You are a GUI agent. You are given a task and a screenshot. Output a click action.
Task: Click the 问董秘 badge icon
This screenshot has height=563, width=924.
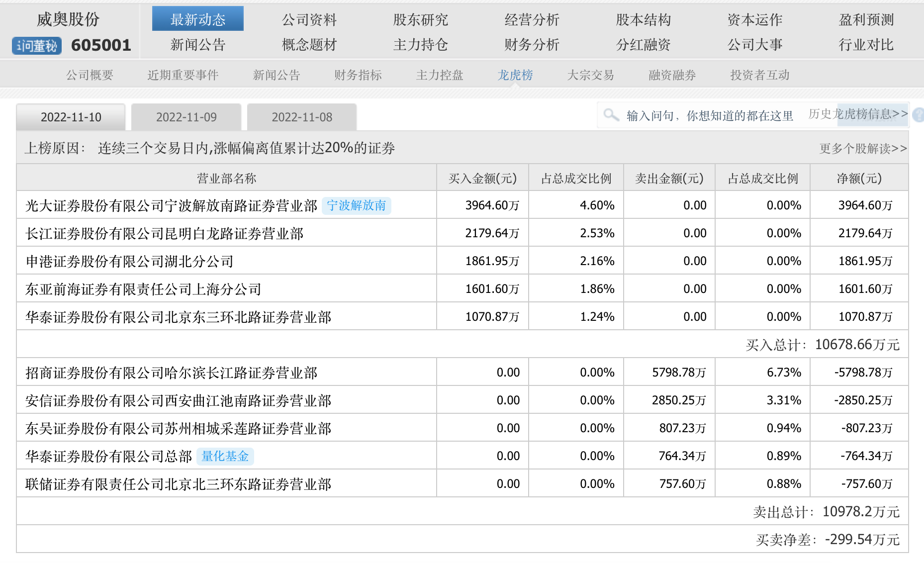pos(37,46)
